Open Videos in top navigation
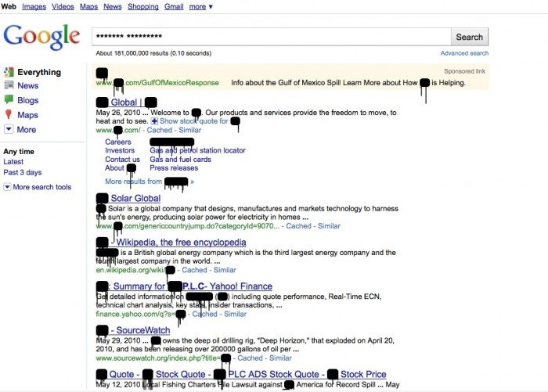 [63, 6]
